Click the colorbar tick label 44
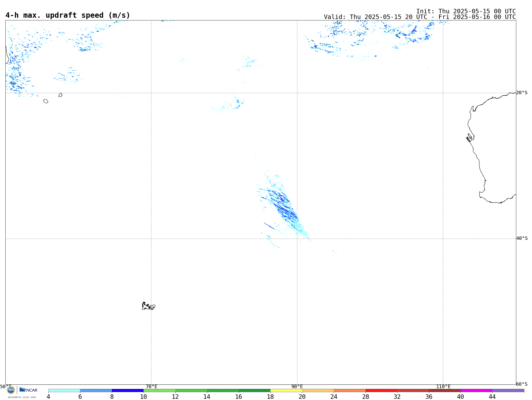Screen dimensions: 532x400 click(492, 397)
